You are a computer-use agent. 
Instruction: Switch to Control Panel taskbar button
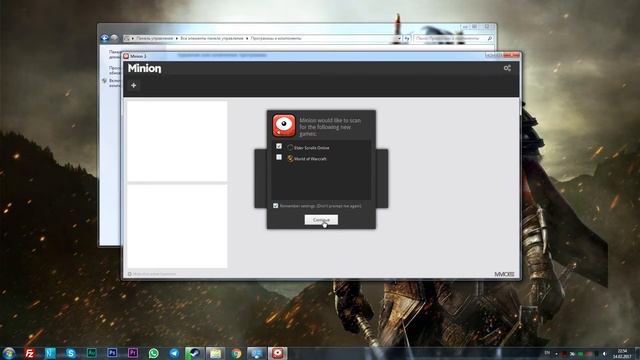[257, 353]
